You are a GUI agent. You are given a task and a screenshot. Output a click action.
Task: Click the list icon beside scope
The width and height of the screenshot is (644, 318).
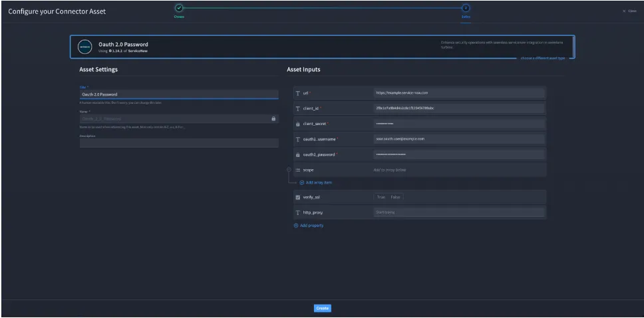(x=298, y=170)
